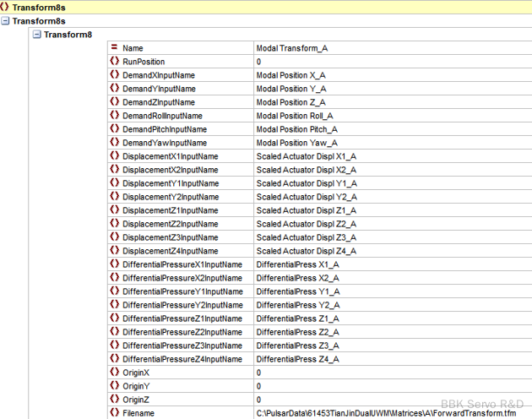532x419 pixels.
Task: Collapse the Transform8s tree node
Action: (x=6, y=20)
